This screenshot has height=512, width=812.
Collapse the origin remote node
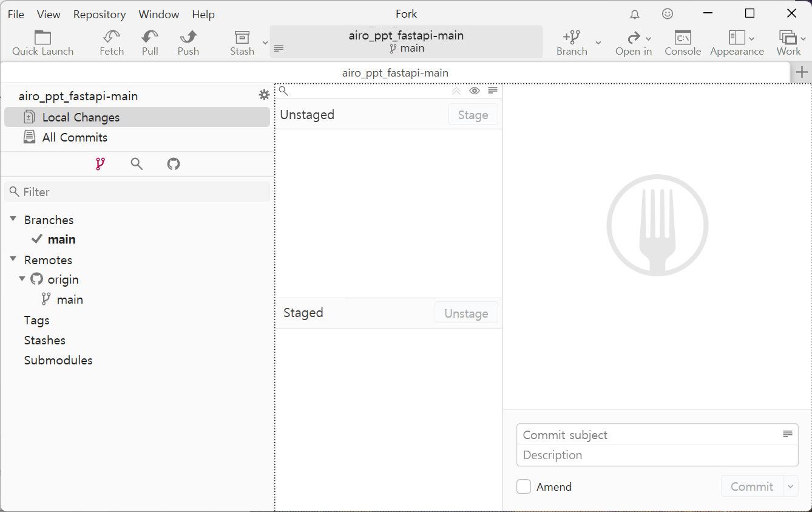click(22, 279)
